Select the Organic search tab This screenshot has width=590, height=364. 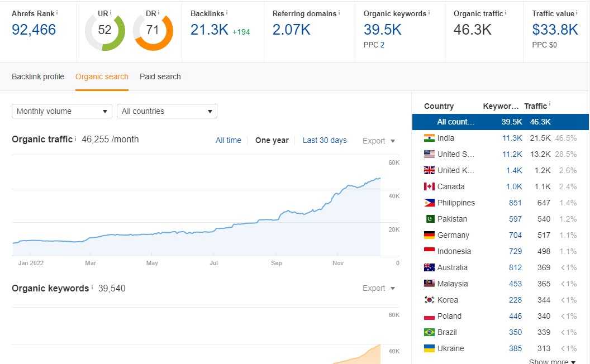click(x=102, y=76)
